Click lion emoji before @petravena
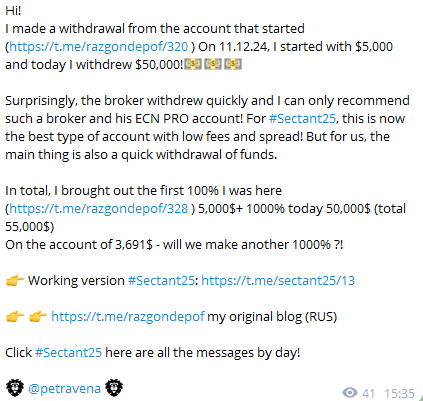 [x=15, y=388]
